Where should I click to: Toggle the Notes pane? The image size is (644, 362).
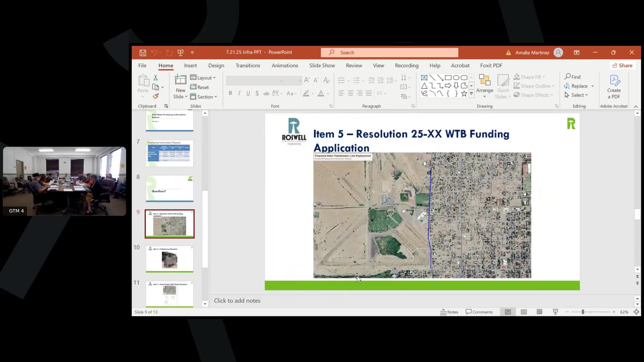coord(449,312)
